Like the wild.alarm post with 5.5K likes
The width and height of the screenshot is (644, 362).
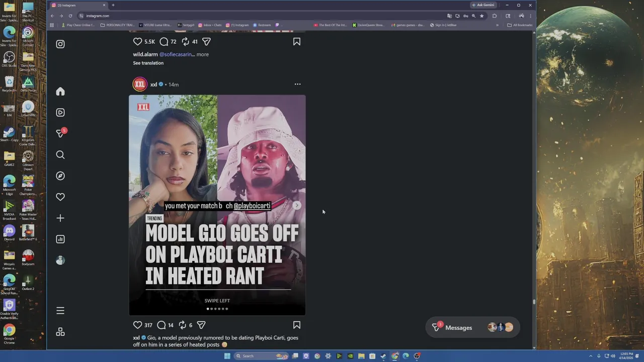[137, 42]
